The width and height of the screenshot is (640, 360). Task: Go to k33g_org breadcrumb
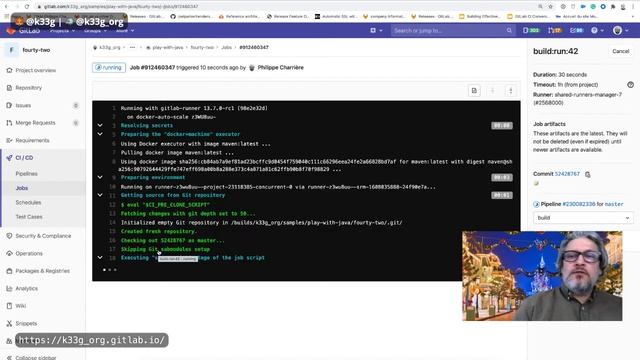click(x=110, y=47)
